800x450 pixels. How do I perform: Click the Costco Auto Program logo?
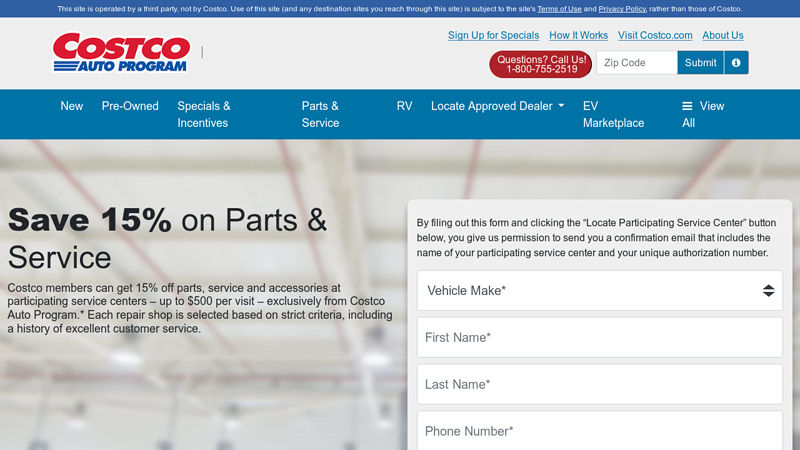tap(121, 53)
